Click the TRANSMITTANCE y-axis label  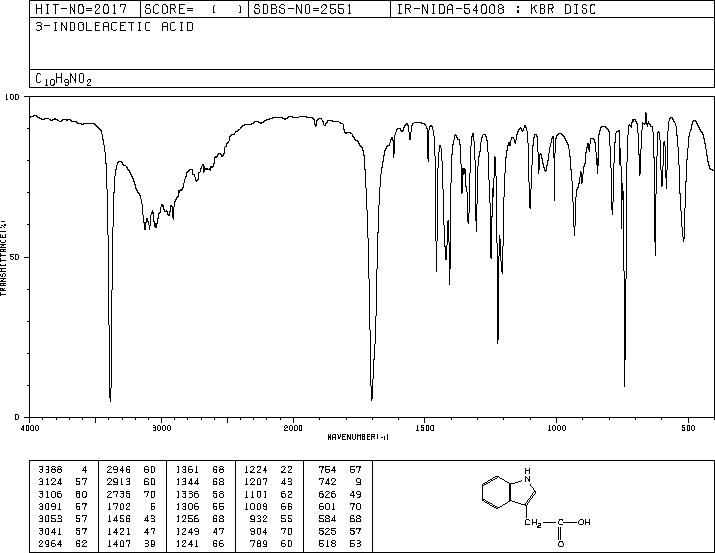(4, 258)
